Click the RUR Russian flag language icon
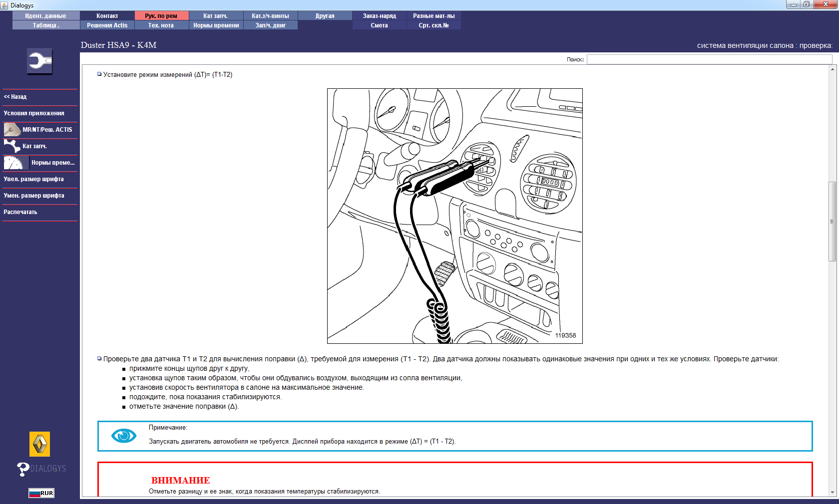This screenshot has width=839, height=504. click(x=41, y=493)
